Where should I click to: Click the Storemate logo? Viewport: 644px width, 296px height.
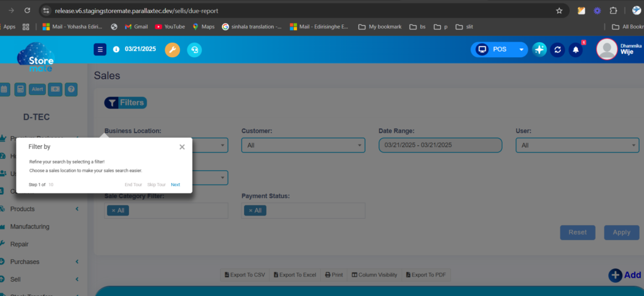(36, 57)
